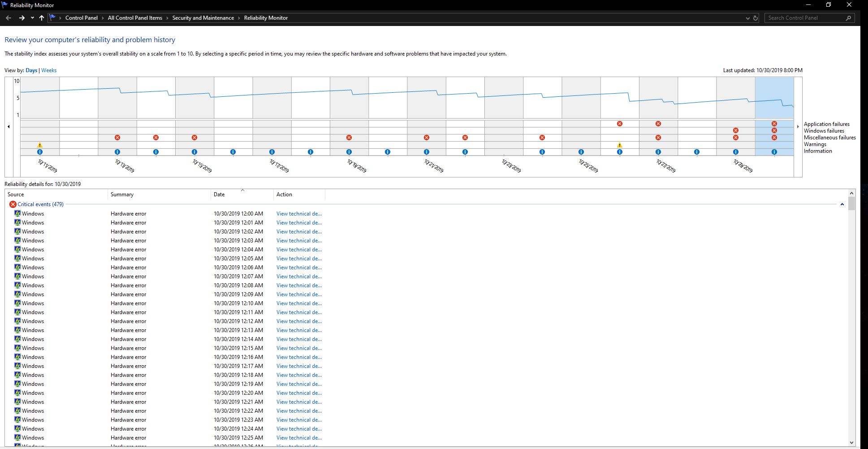Select the application failure icon on 10/27/2019
The image size is (868, 449).
coord(658,124)
